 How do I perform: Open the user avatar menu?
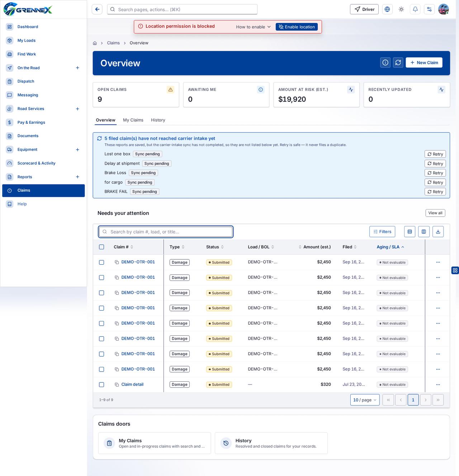(444, 9)
